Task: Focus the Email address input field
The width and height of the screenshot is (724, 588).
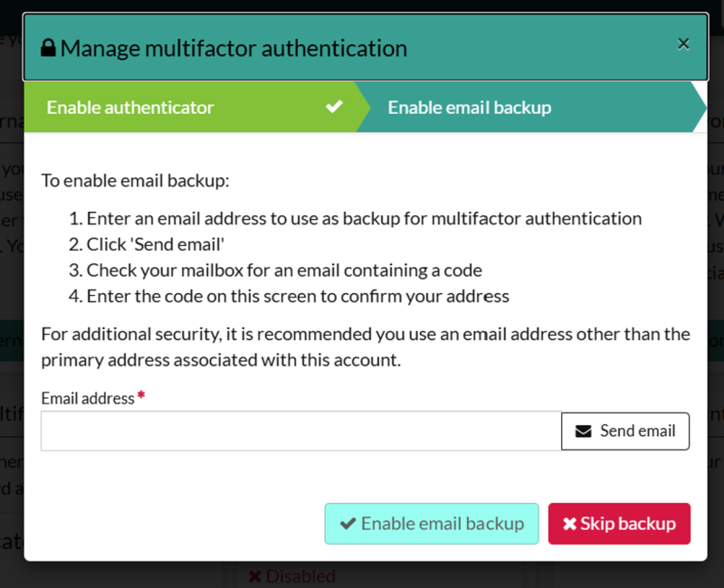Action: [x=301, y=432]
